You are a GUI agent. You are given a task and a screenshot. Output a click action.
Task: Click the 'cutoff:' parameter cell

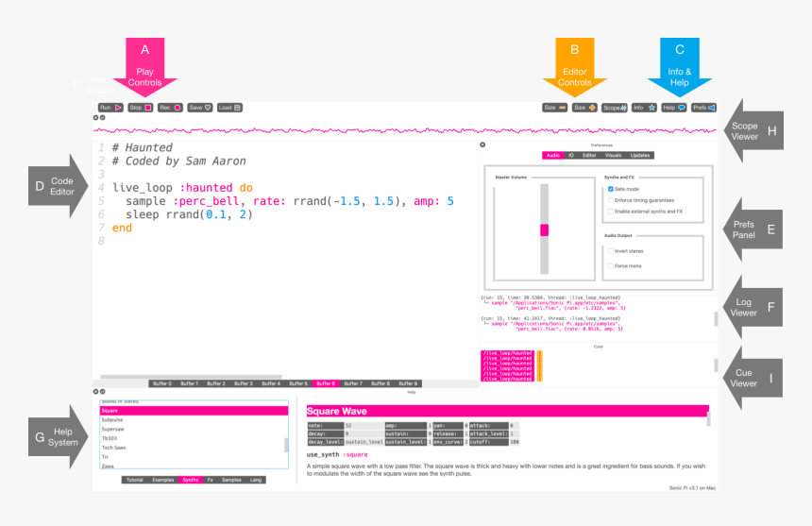[x=488, y=442]
